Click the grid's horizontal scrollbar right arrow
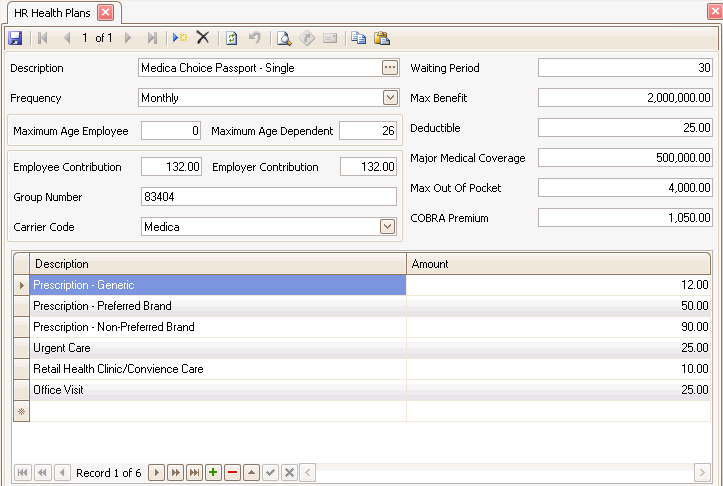Viewport: 723px width, 486px height. 703,472
